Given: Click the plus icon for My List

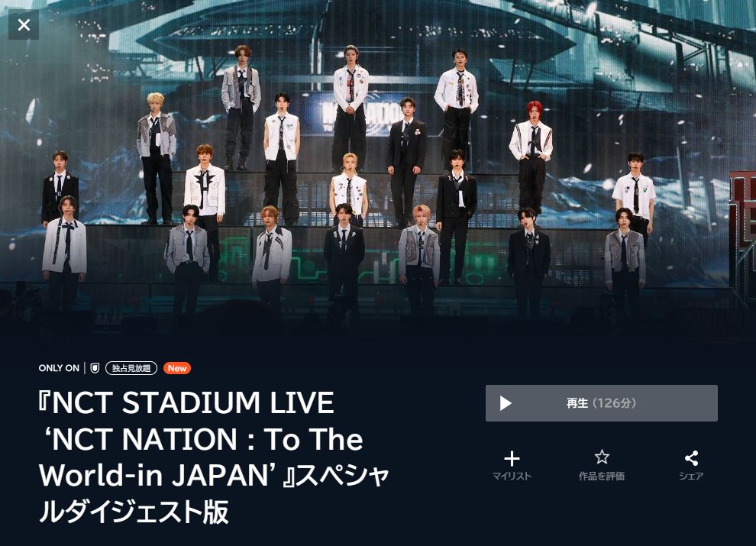Looking at the screenshot, I should [x=512, y=458].
